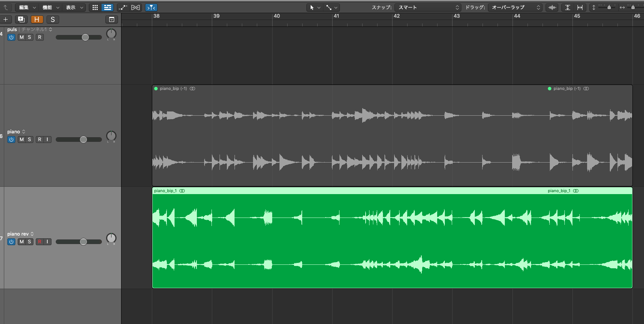Switch to the list view icon
Screen dimensions: 644x324
(x=108, y=7)
